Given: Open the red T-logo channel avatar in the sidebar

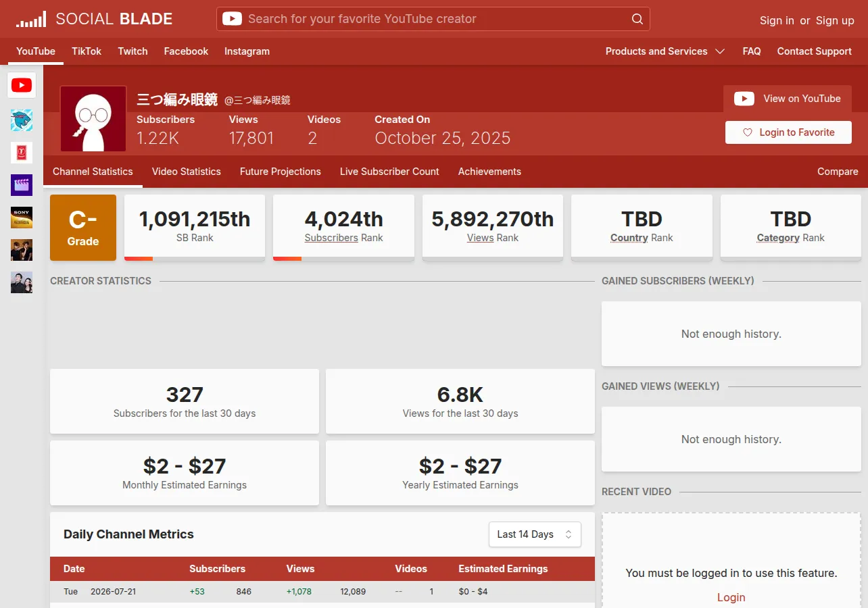Looking at the screenshot, I should click(22, 153).
